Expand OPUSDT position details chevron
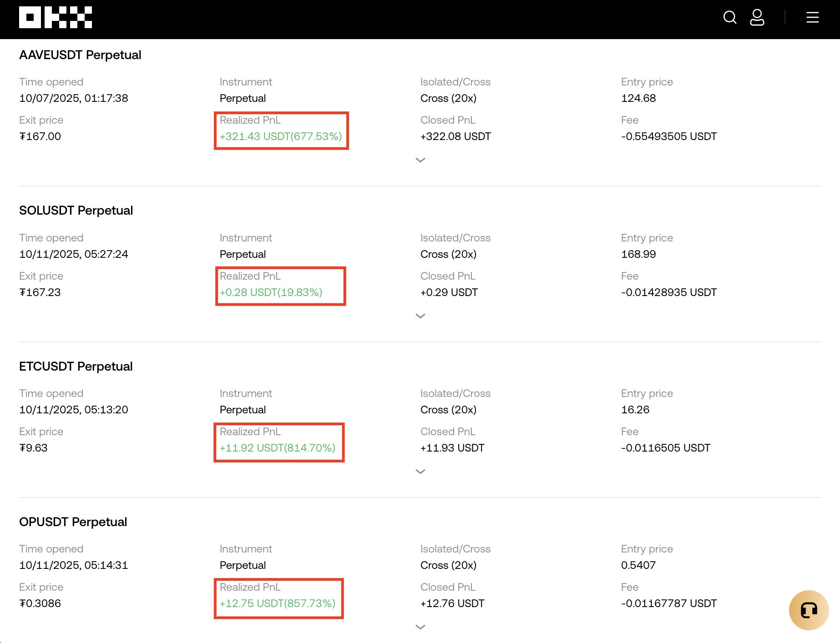Viewport: 840px width, 643px height. pos(420,627)
